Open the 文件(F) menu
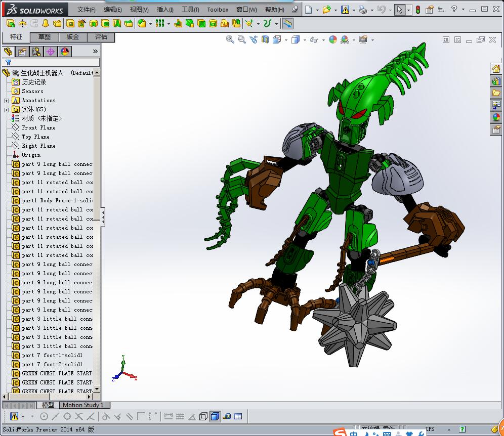This screenshot has width=504, height=436. (x=87, y=10)
